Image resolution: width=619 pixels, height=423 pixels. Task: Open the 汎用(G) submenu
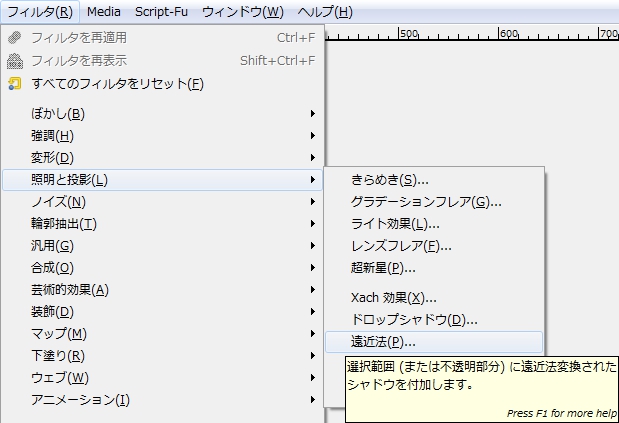162,246
